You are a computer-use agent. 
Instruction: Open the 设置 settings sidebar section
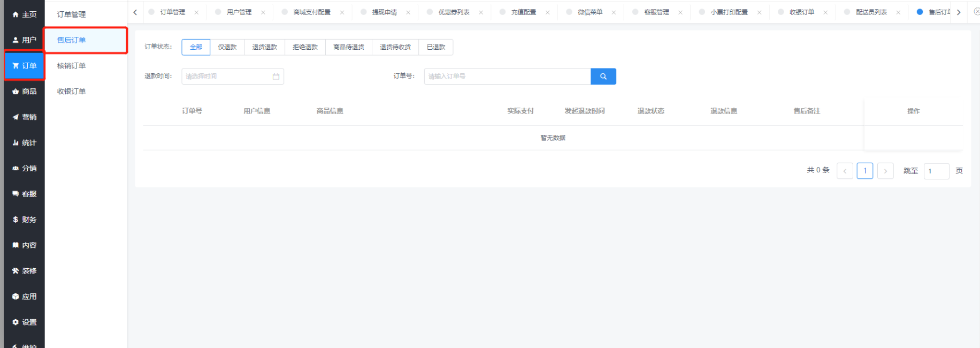(x=25, y=322)
